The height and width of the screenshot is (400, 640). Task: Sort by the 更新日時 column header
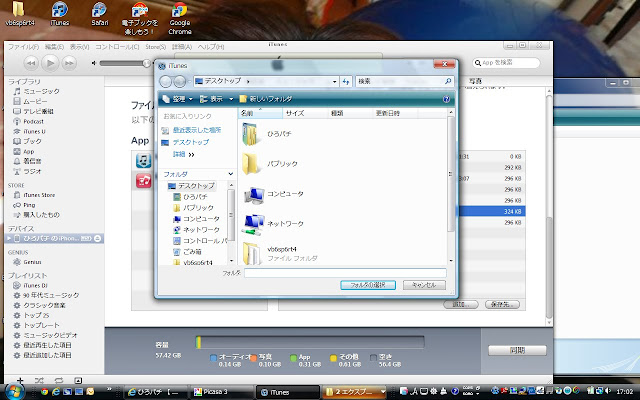click(395, 113)
